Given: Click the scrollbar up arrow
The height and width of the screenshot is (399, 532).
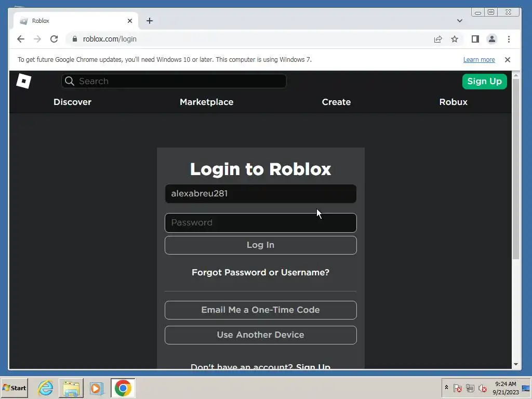Looking at the screenshot, I should click(x=516, y=75).
